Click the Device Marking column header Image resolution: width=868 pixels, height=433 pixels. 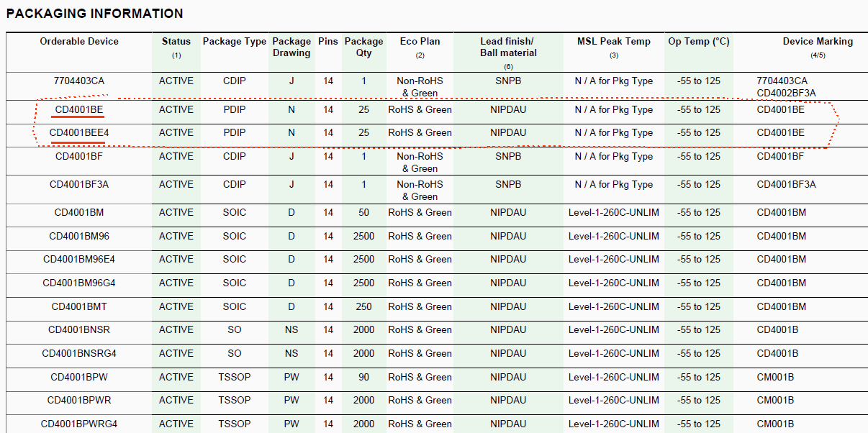(818, 42)
